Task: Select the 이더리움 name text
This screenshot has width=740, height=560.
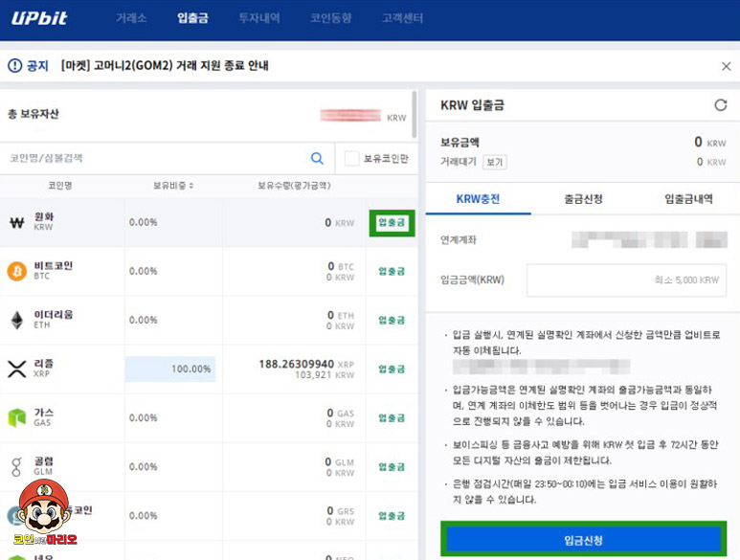Action: (54, 315)
